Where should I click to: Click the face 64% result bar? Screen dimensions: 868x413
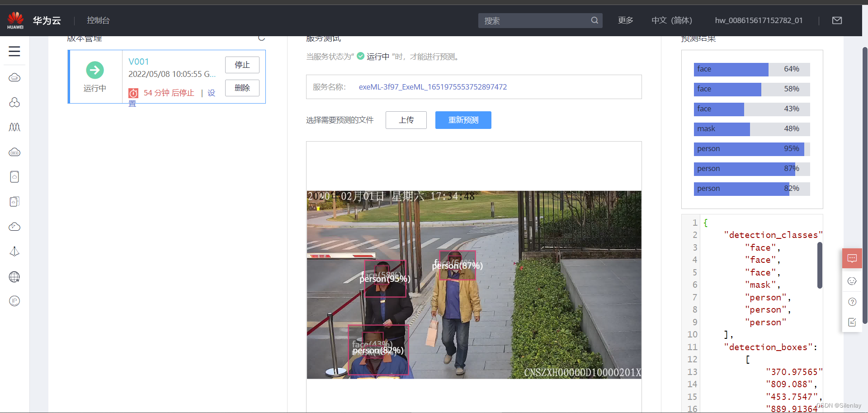click(752, 69)
